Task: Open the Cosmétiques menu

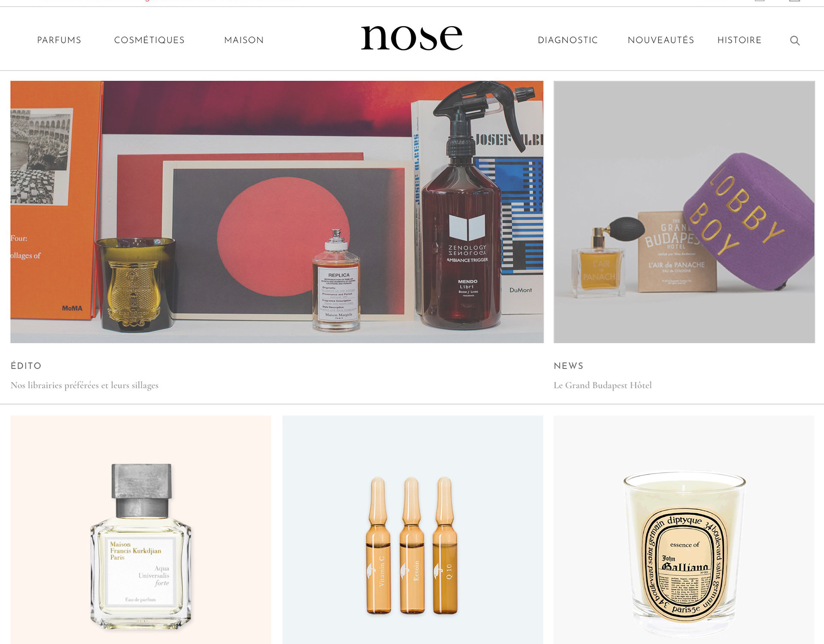Action: pos(149,40)
